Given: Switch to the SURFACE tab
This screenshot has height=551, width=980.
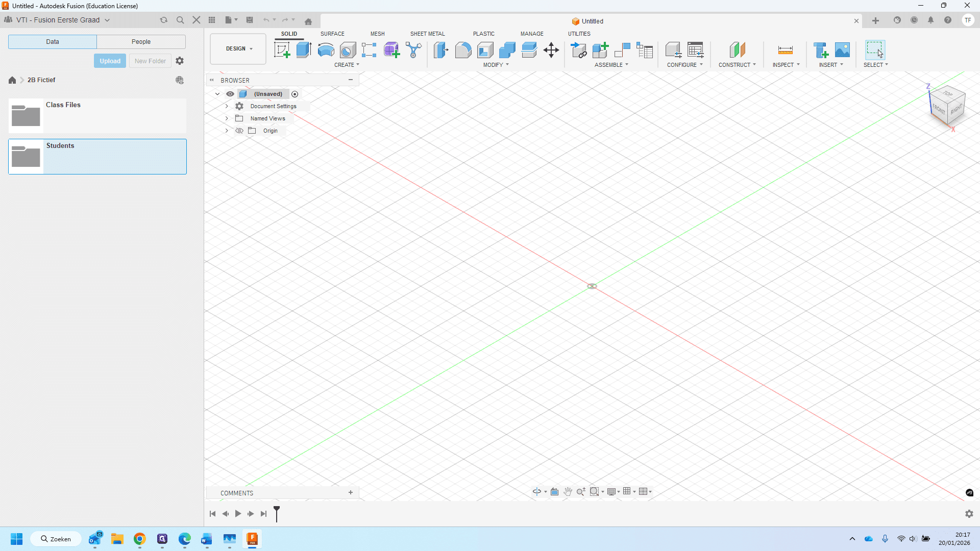Looking at the screenshot, I should point(332,34).
